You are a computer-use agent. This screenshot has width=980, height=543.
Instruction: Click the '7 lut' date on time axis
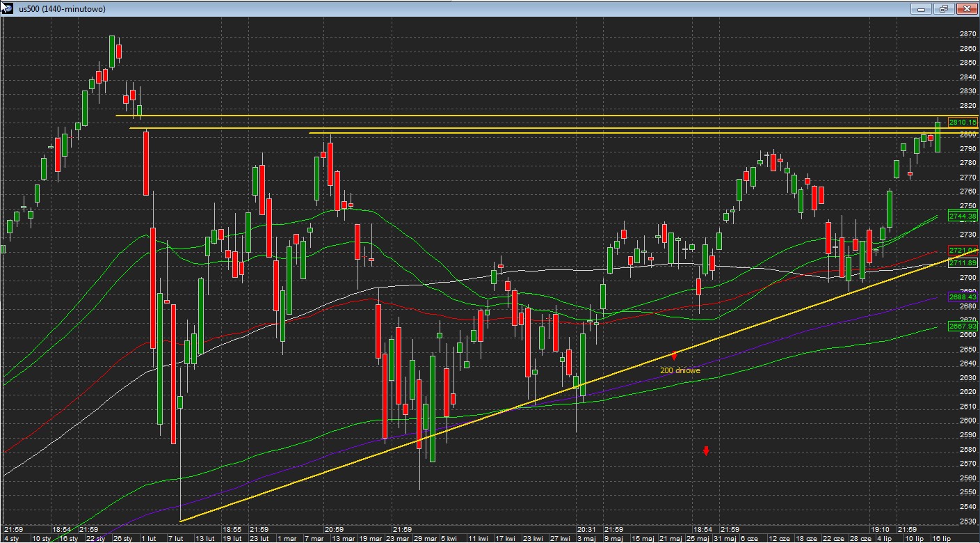[175, 538]
